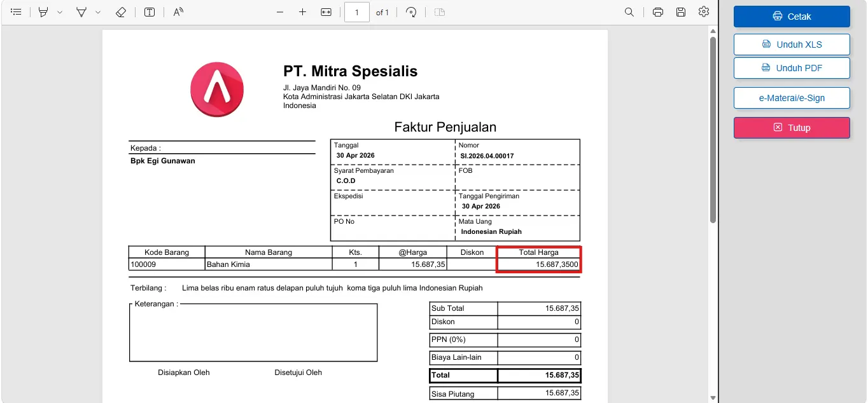Zoom in with the plus icon
Image resolution: width=868 pixels, height=403 pixels.
303,12
